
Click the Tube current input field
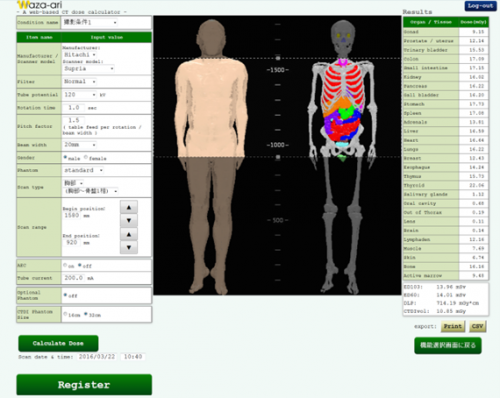(74, 278)
